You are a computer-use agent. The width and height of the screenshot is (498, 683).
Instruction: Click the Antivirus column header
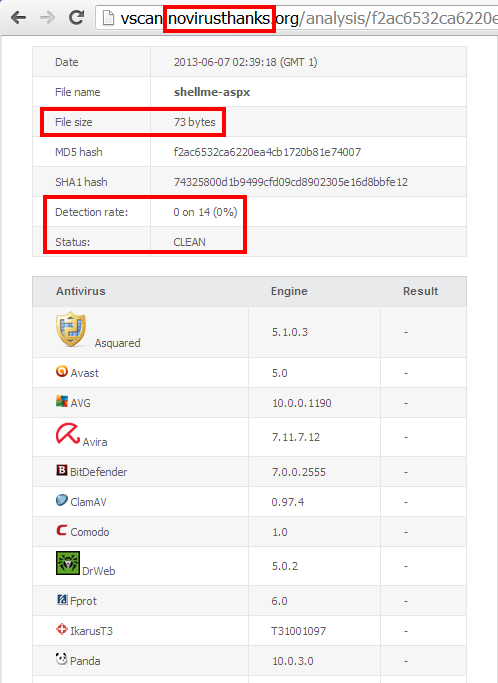(81, 291)
